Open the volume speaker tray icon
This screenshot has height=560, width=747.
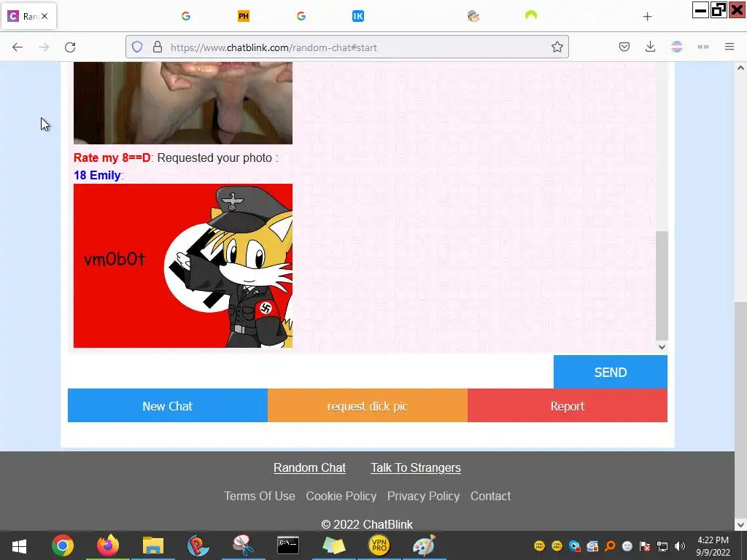coord(680,545)
